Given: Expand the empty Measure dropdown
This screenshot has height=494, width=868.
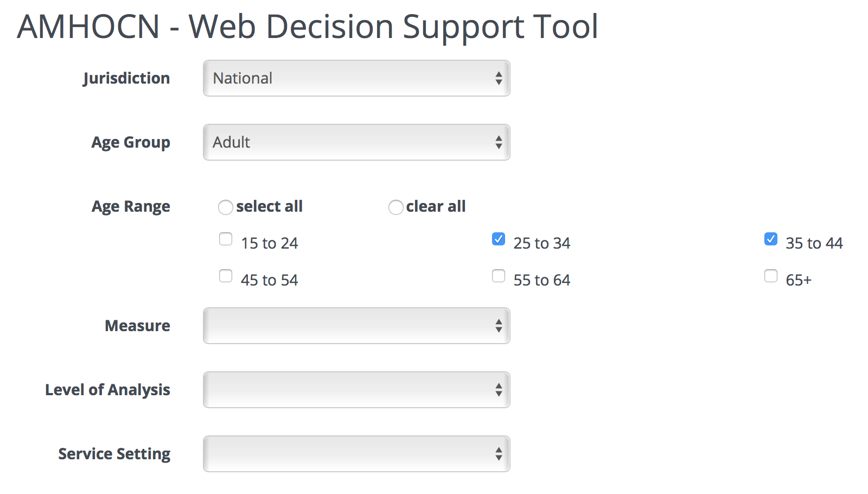Looking at the screenshot, I should pyautogui.click(x=356, y=326).
